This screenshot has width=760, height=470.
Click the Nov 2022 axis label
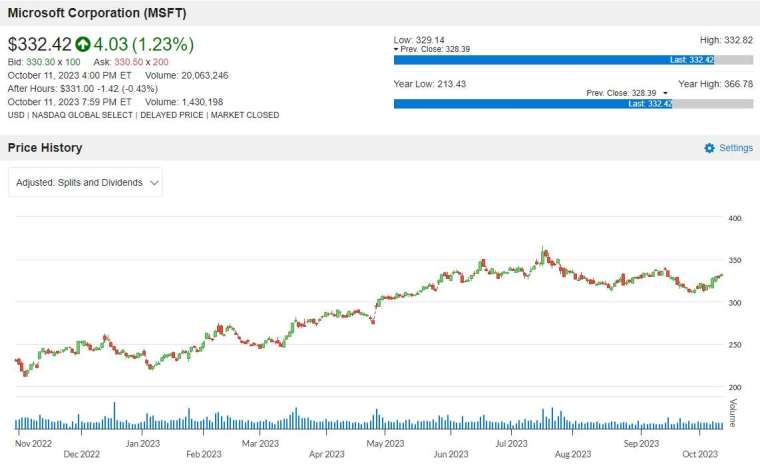pyautogui.click(x=33, y=443)
